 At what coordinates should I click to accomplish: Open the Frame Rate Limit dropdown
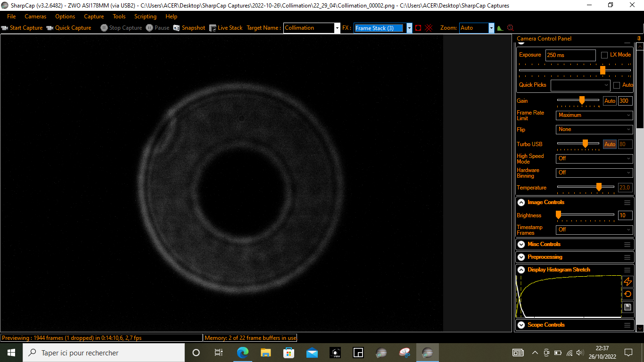[x=594, y=115]
